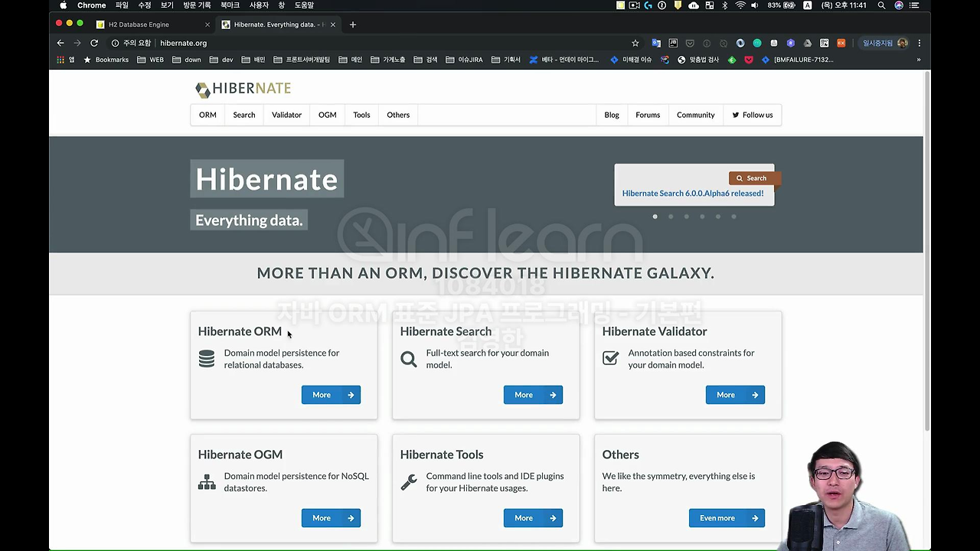Open the macOS Notification Center icon
The height and width of the screenshot is (551, 980).
(x=914, y=5)
